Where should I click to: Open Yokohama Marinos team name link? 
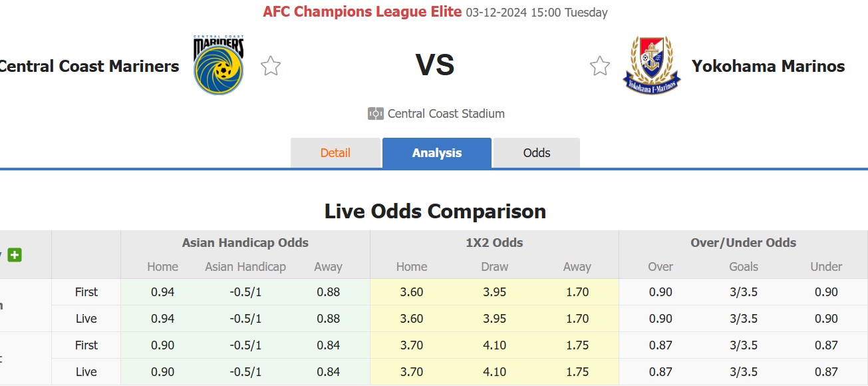pos(768,66)
